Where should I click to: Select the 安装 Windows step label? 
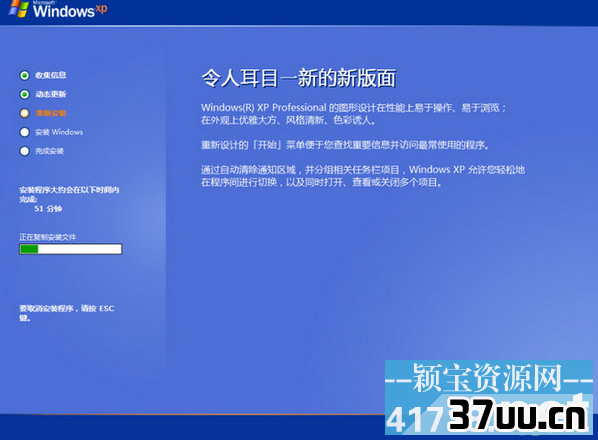(59, 132)
